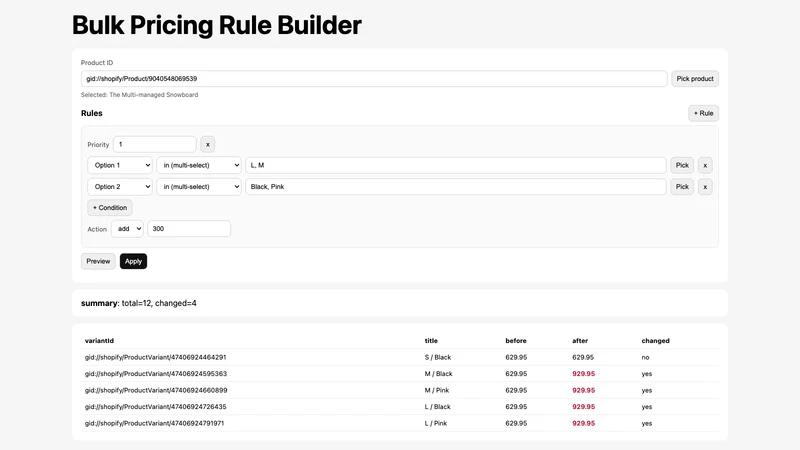This screenshot has height=450, width=800.
Task: Click the black Apply button
Action: (133, 261)
